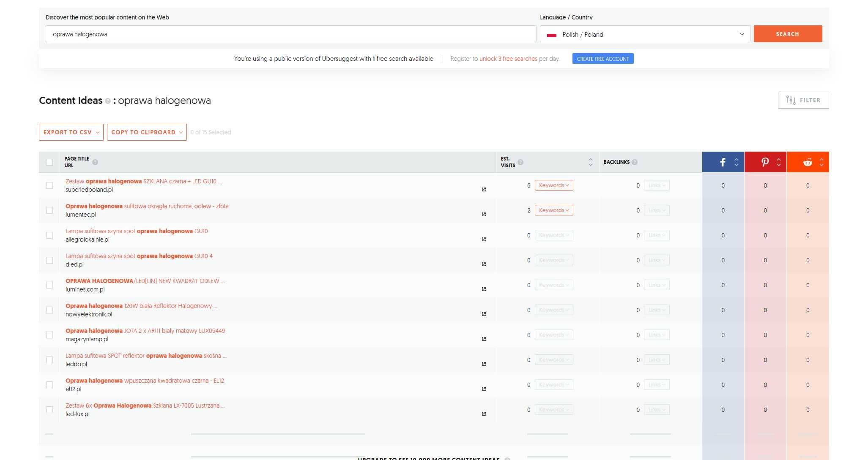Screen dimensions: 868x460
Task: Click '0 of 15 Selected' text
Action: (211, 132)
